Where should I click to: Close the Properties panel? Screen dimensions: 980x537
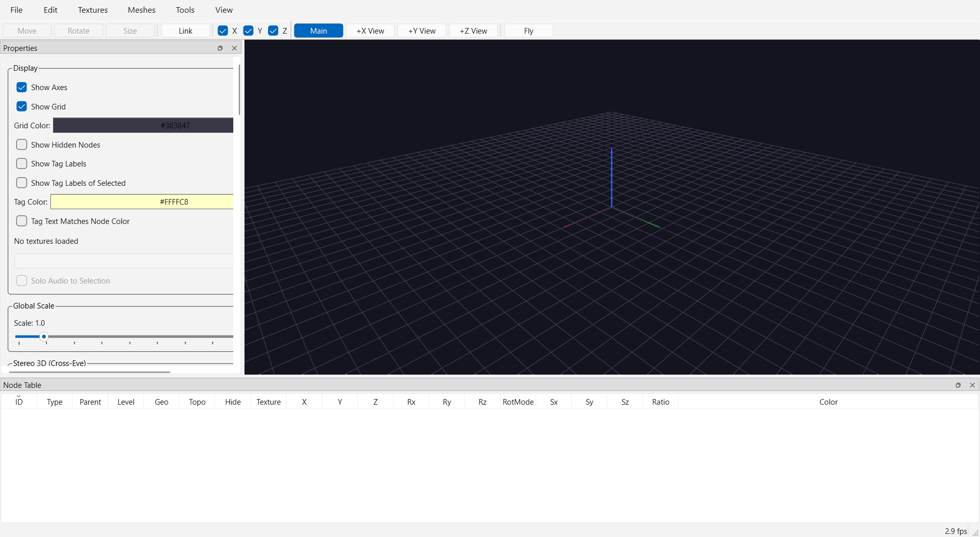pos(234,48)
